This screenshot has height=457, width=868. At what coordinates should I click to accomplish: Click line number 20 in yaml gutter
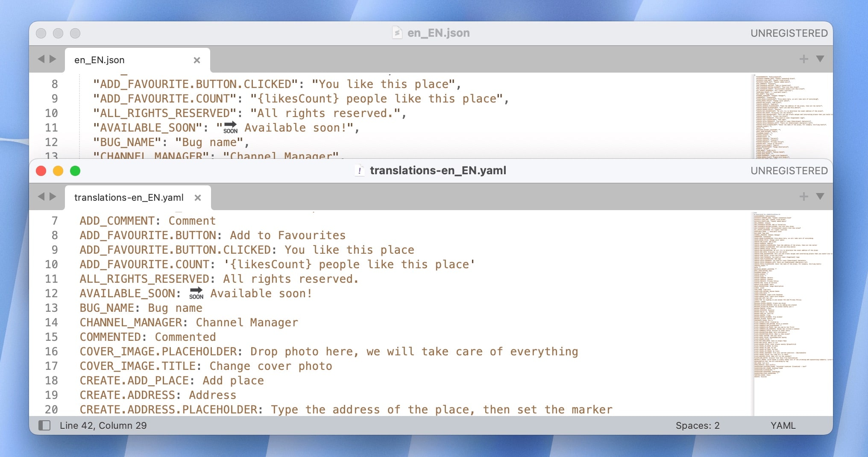[x=51, y=410]
